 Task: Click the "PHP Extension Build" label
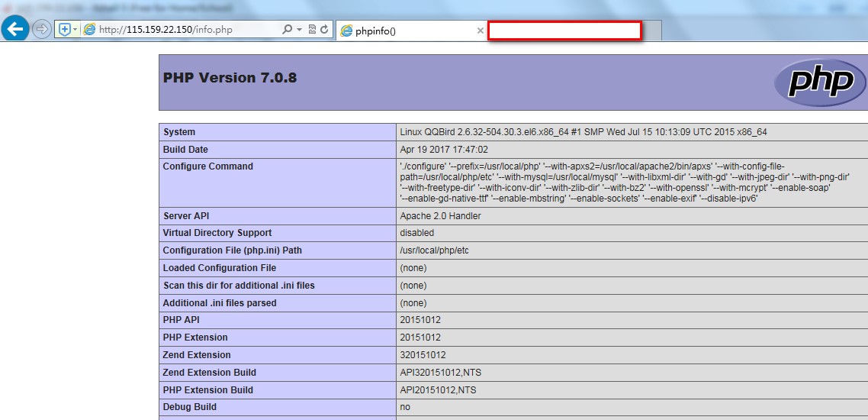pos(207,390)
